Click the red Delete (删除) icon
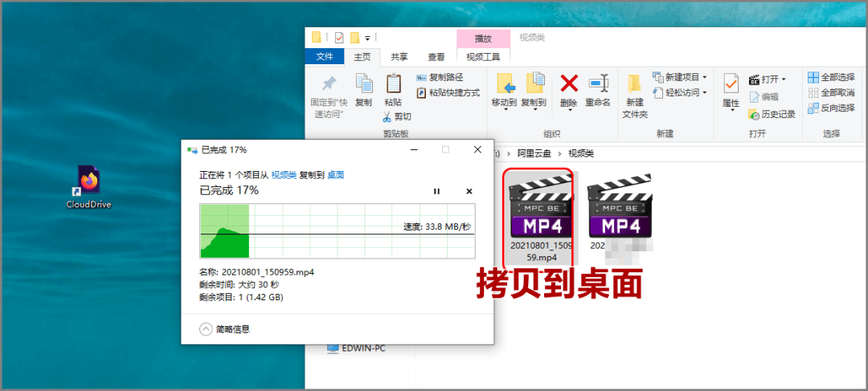The height and width of the screenshot is (391, 868). 569,83
